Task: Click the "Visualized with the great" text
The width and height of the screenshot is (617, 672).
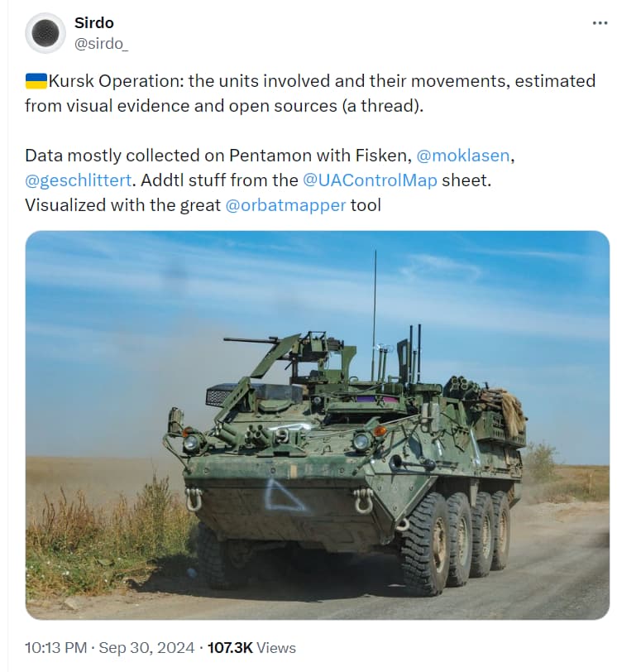Action: click(122, 205)
